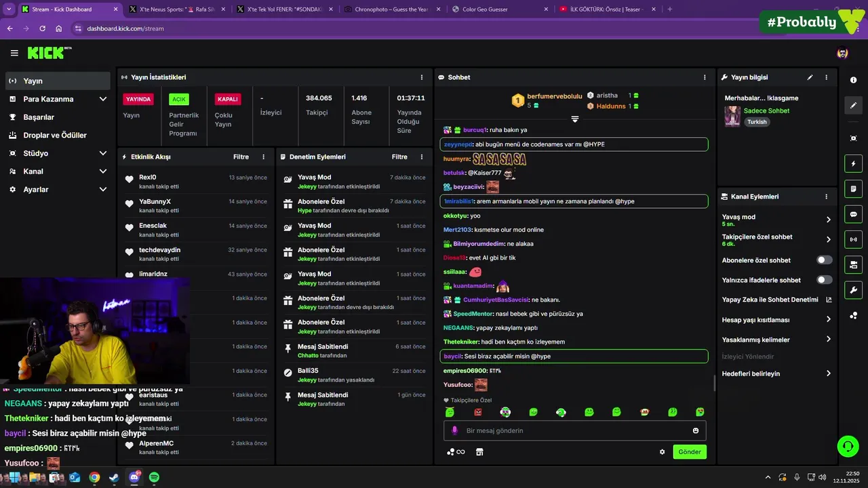Click Sadece Sohbet category link

tap(766, 110)
